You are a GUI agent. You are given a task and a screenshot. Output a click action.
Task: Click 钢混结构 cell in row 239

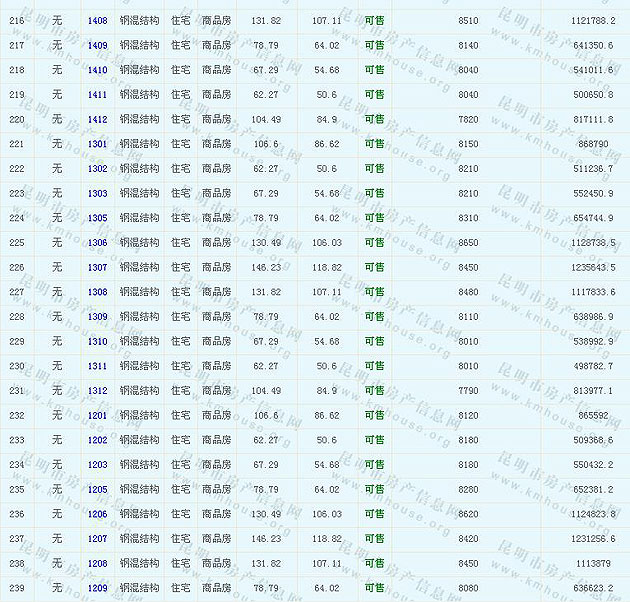(139, 588)
